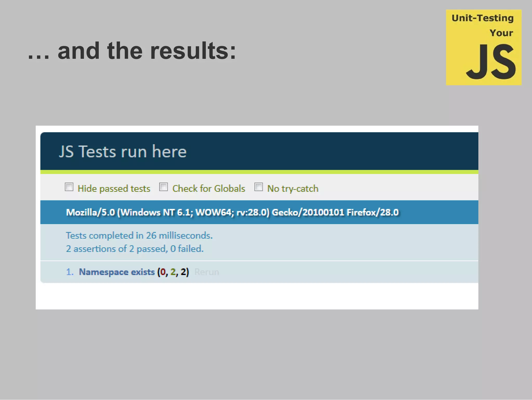This screenshot has width=532, height=400.
Task: Enable the Hide passed tests checkbox
Action: [69, 187]
